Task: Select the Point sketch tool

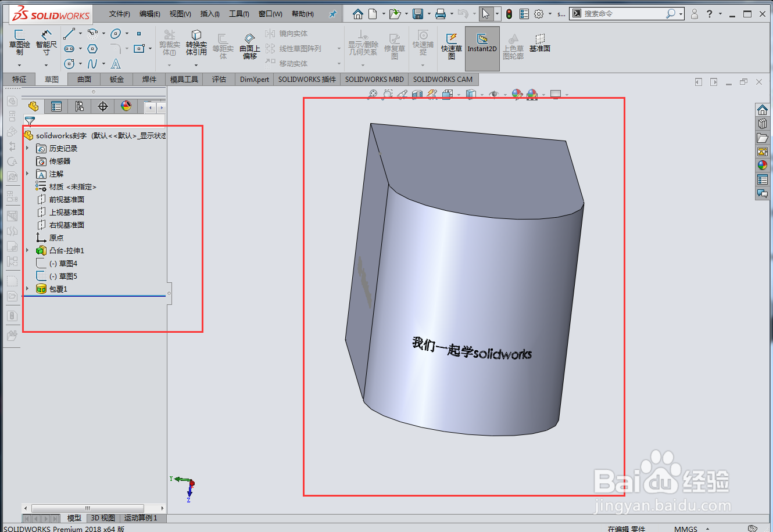Action: pos(139,34)
